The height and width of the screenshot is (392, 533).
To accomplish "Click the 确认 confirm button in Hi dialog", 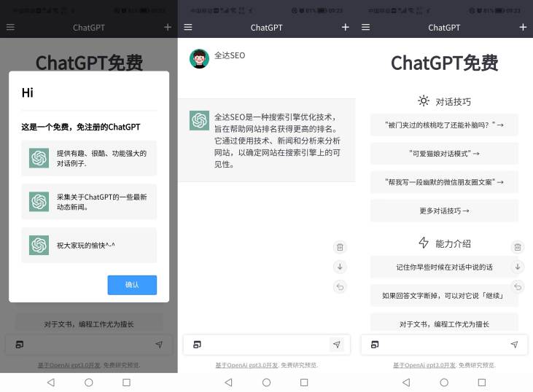I will coord(132,285).
